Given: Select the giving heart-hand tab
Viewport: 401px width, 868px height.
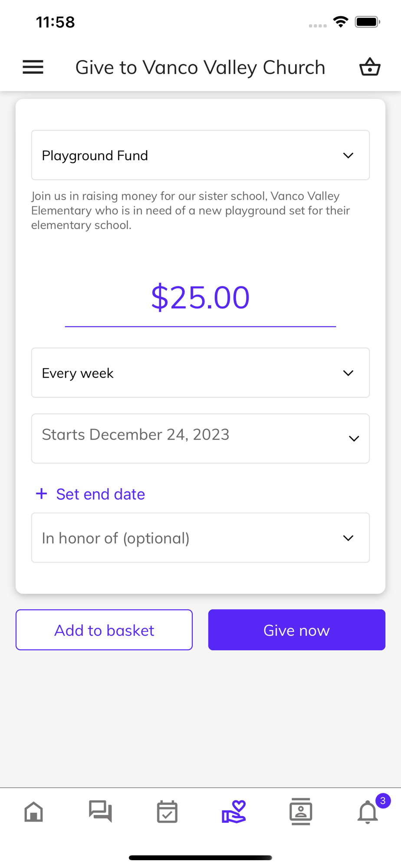Looking at the screenshot, I should point(234,812).
